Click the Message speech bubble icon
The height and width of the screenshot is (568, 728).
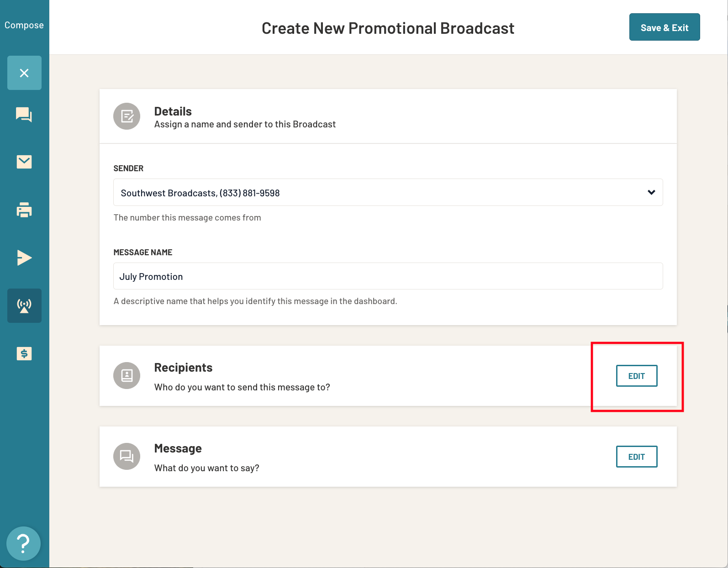pyautogui.click(x=127, y=456)
